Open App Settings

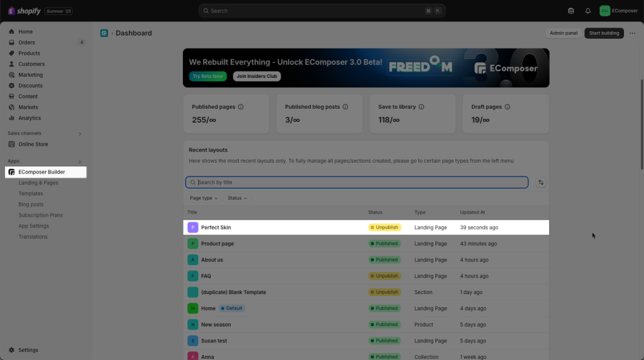pyautogui.click(x=34, y=226)
